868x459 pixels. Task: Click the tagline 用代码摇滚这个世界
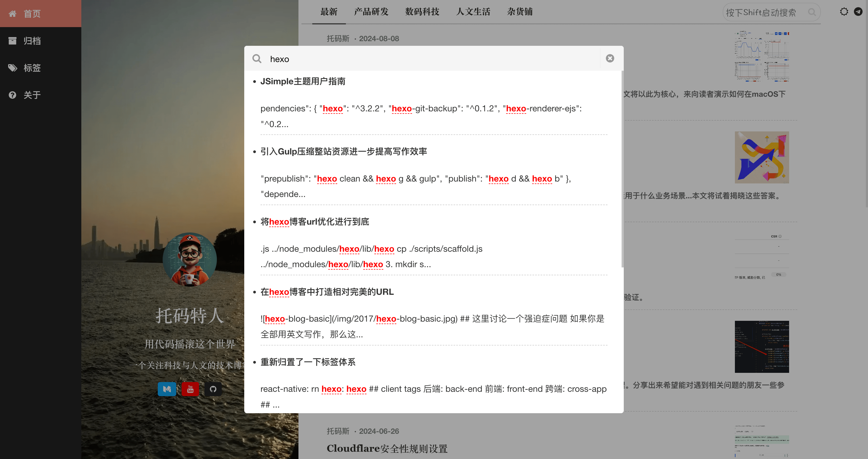tap(190, 344)
